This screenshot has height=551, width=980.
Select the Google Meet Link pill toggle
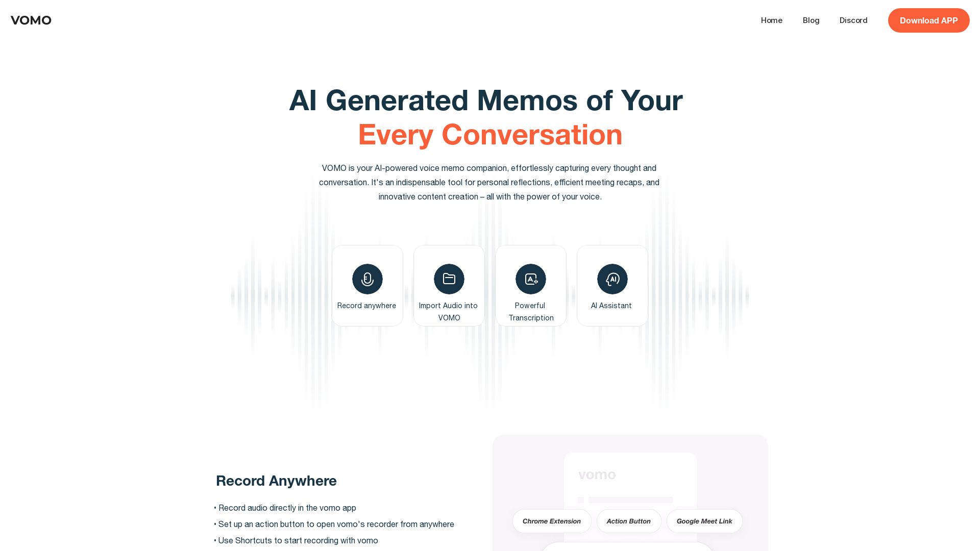click(704, 521)
